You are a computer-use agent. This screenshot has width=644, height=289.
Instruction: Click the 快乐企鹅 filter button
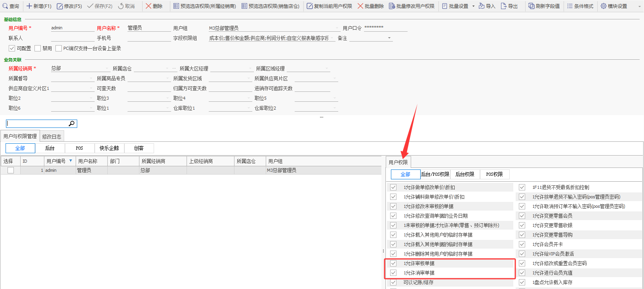pyautogui.click(x=109, y=148)
